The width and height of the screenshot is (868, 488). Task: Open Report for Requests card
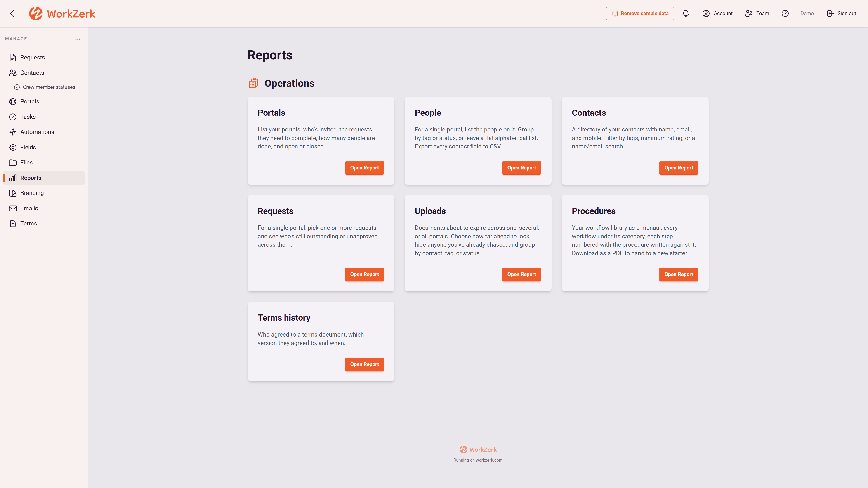coord(364,274)
